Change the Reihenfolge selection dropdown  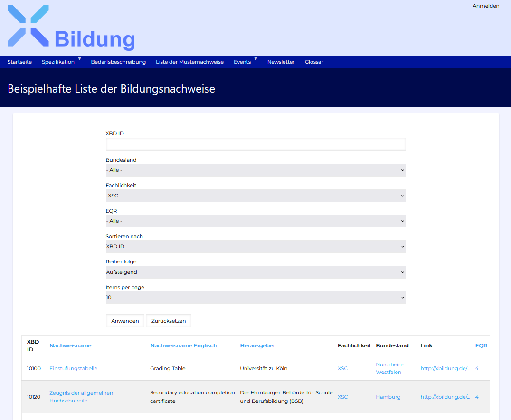255,272
